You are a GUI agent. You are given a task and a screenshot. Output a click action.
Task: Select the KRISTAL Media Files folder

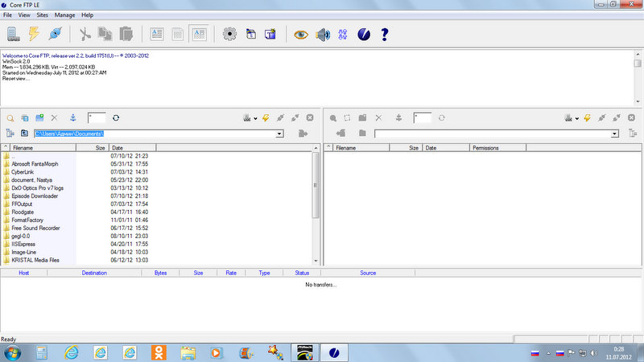click(x=35, y=260)
